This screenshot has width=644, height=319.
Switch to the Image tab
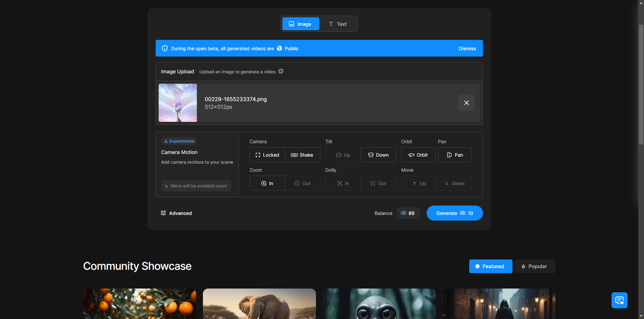pyautogui.click(x=300, y=24)
